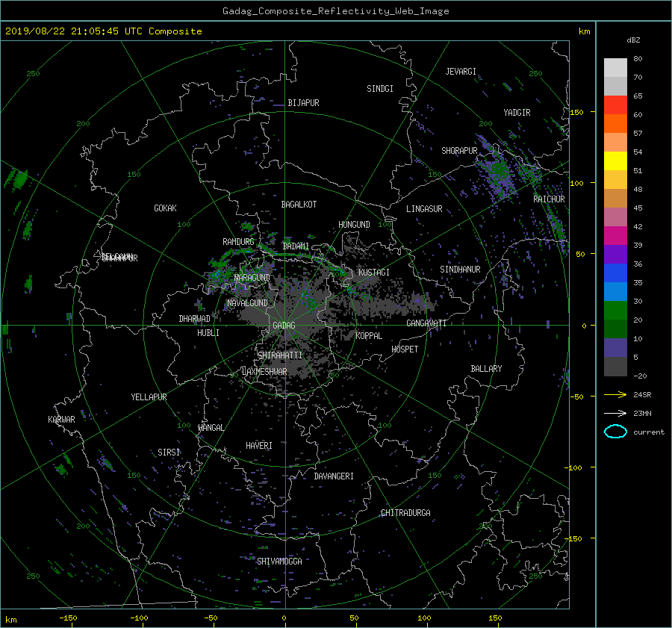Click the HOSPET city label
The image size is (672, 628).
[405, 349]
